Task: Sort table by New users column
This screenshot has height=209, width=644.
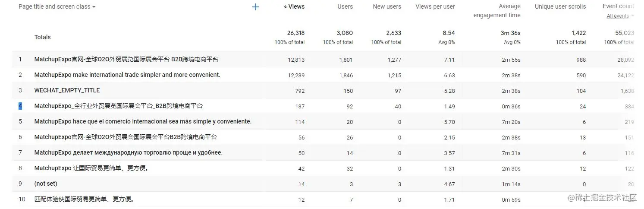Action: (386, 6)
